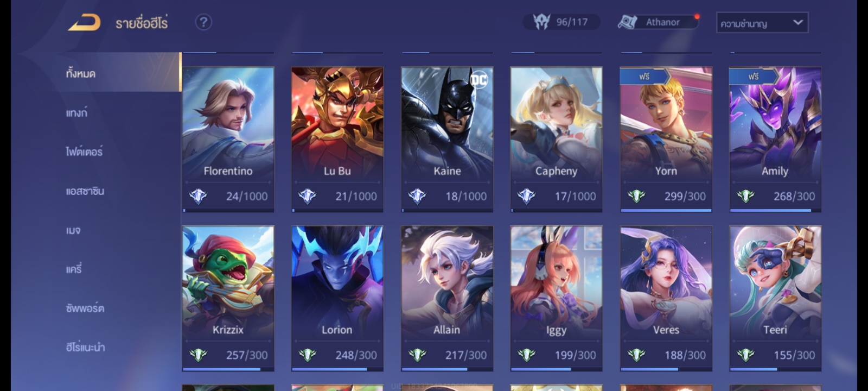Tap the golden back arrow icon

(x=84, y=23)
